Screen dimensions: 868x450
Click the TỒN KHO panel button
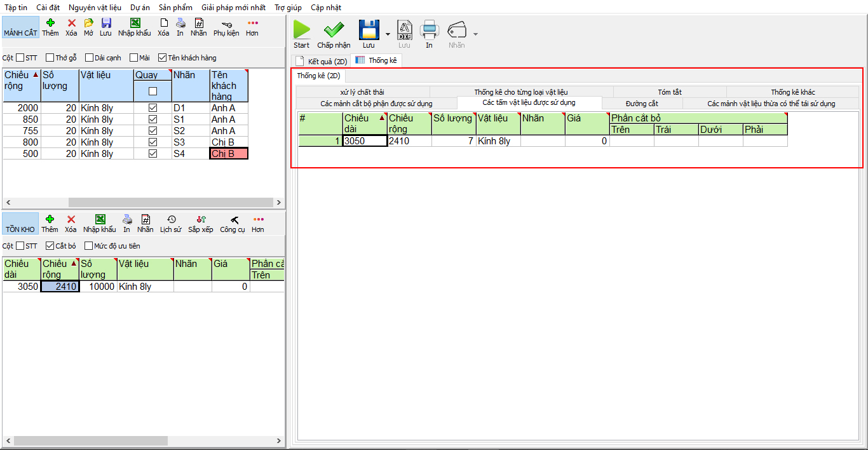[x=20, y=229]
